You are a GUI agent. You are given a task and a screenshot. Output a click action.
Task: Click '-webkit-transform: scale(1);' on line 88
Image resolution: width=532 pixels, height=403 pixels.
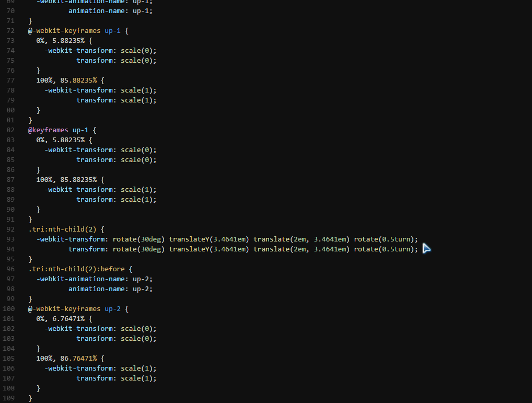point(101,190)
